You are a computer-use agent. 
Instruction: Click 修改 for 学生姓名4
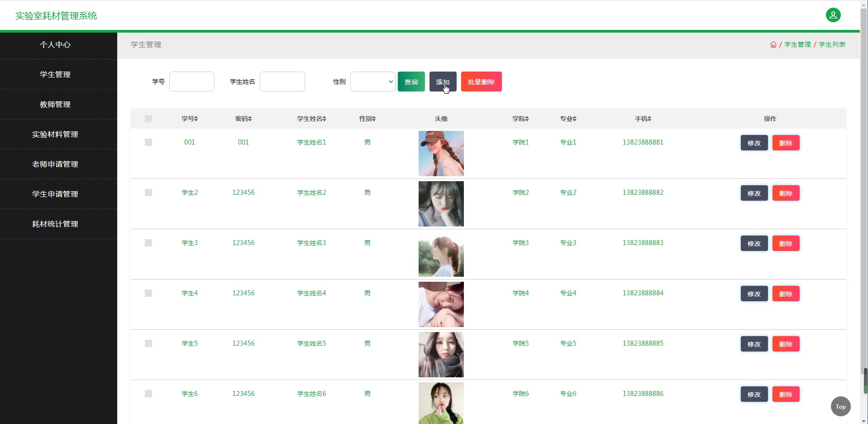click(754, 294)
